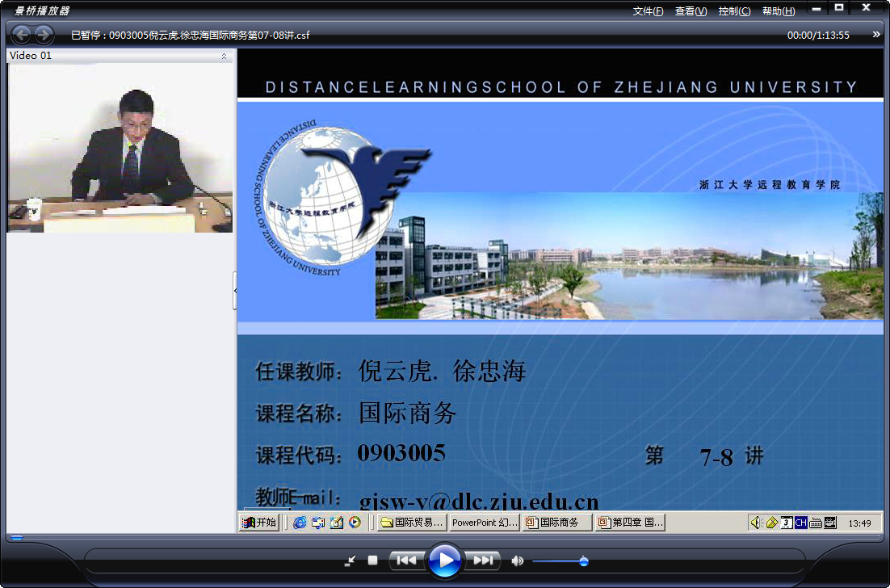The image size is (890, 588).
Task: Maximize the 景桥播放器 window
Action: (839, 8)
